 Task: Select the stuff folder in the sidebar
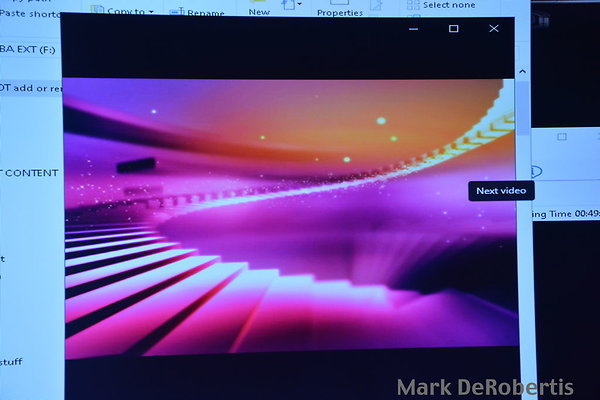[x=12, y=361]
